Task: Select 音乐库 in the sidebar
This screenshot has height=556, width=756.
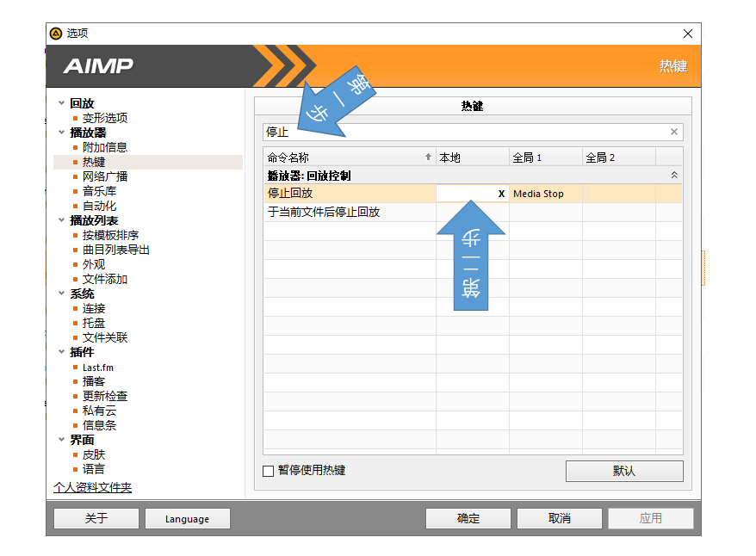Action: click(x=99, y=191)
